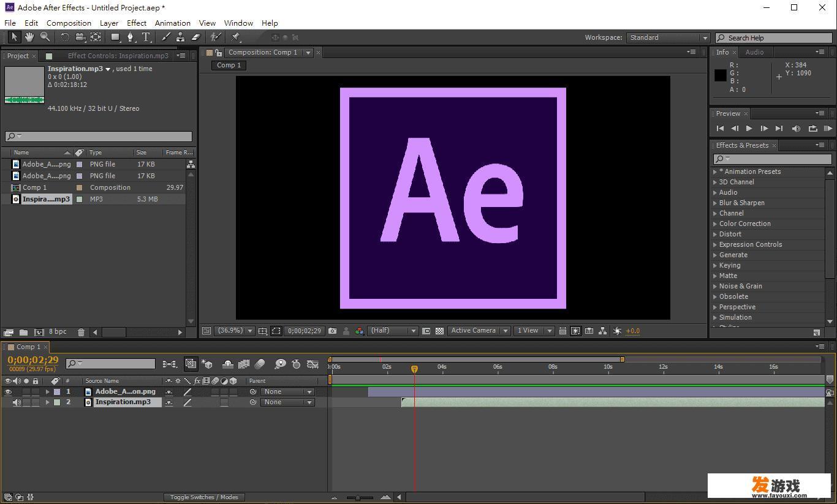Reset exposure in viewer footer

pyautogui.click(x=617, y=331)
